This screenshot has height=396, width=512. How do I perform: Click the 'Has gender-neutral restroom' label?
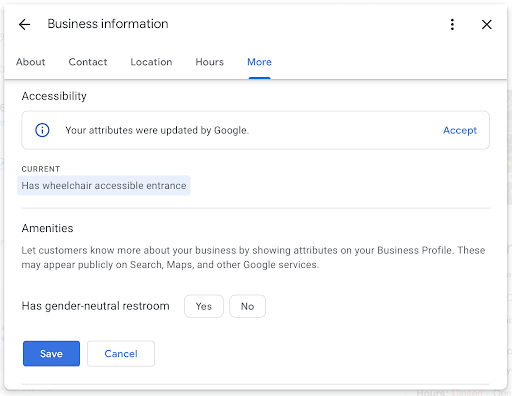pyautogui.click(x=96, y=306)
